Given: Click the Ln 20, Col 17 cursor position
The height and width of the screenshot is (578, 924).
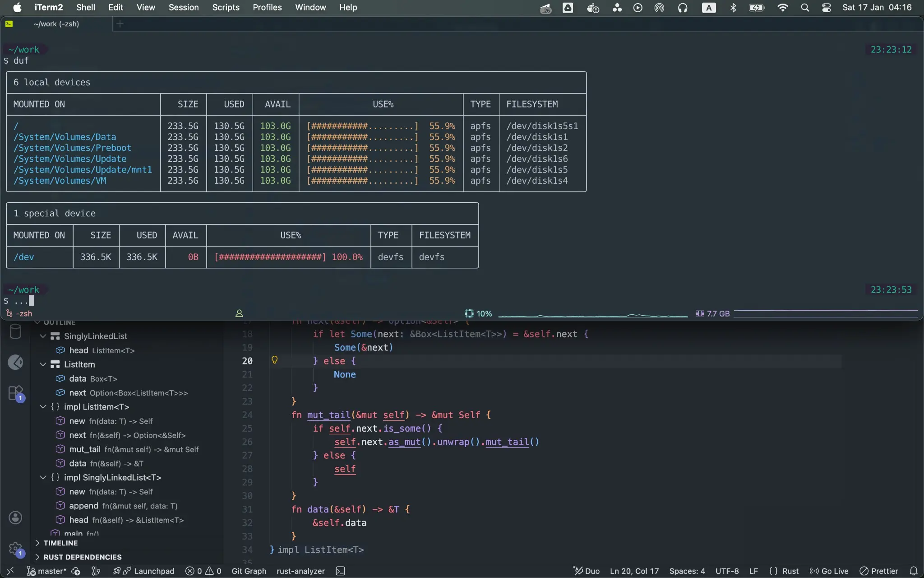Looking at the screenshot, I should pyautogui.click(x=634, y=571).
